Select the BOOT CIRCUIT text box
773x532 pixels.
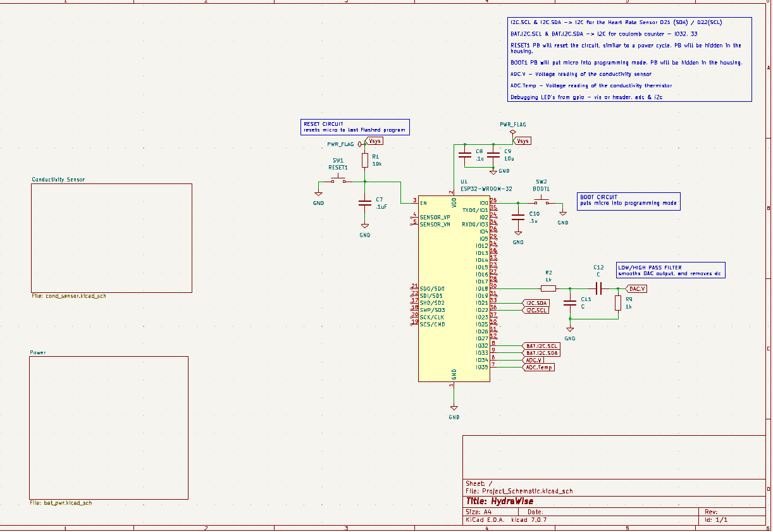(628, 201)
